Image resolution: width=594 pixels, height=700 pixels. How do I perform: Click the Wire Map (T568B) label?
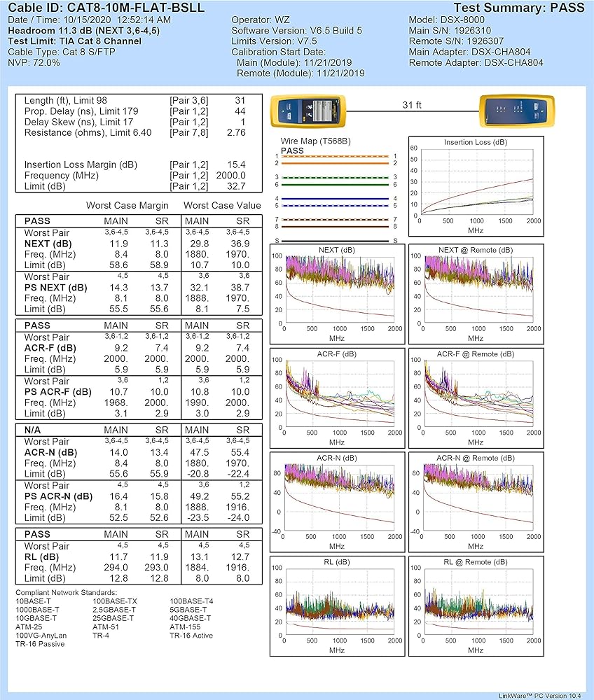[x=315, y=141]
